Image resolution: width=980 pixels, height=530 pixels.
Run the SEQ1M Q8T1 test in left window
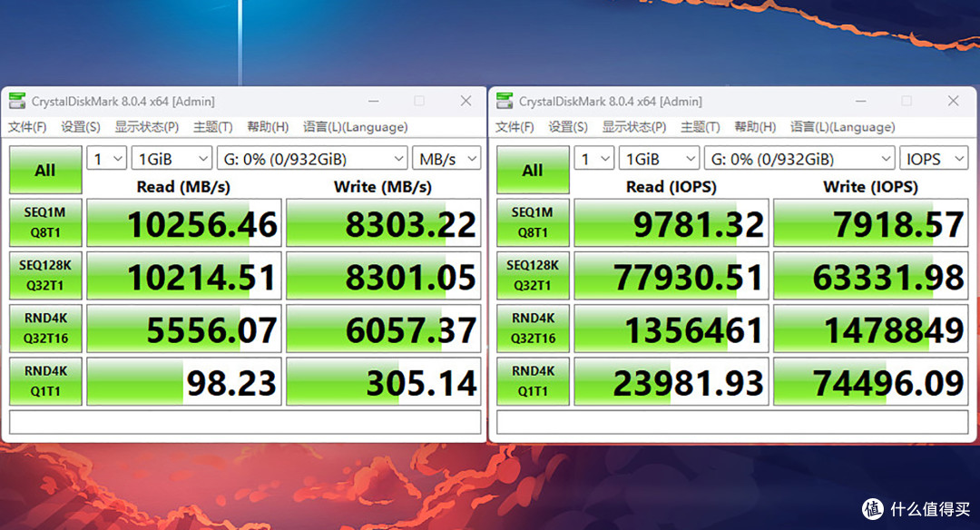pyautogui.click(x=44, y=222)
